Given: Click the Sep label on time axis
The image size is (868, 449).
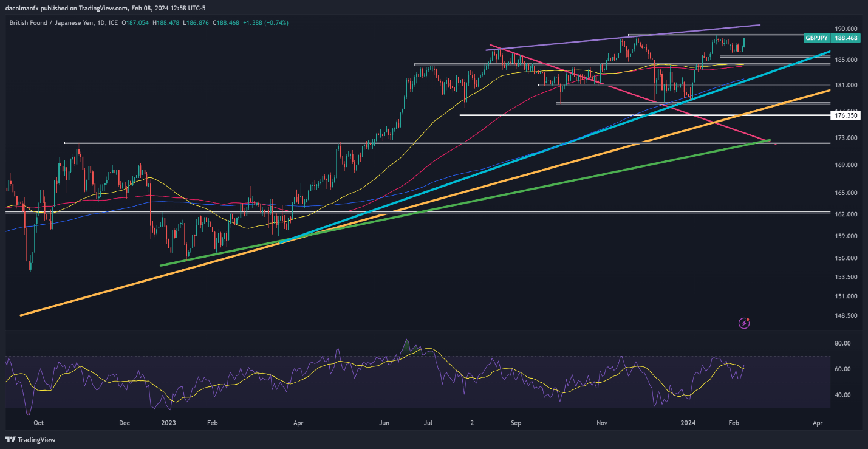Looking at the screenshot, I should (516, 422).
